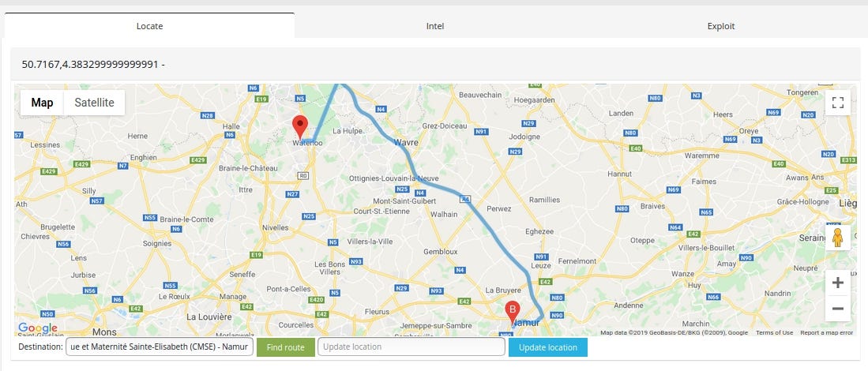This screenshot has height=371, width=868.
Task: Open the Exploit tab
Action: point(721,26)
